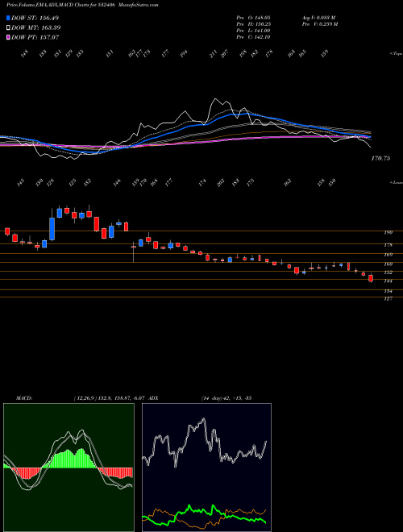
Task: Click the ADX (14 day) values text
Action: coord(226,398)
